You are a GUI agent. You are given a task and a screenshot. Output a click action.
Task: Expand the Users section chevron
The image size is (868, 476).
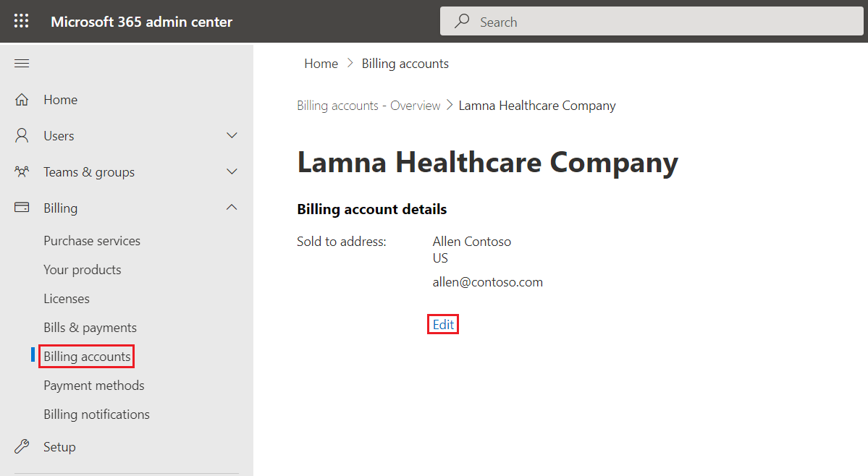[232, 135]
